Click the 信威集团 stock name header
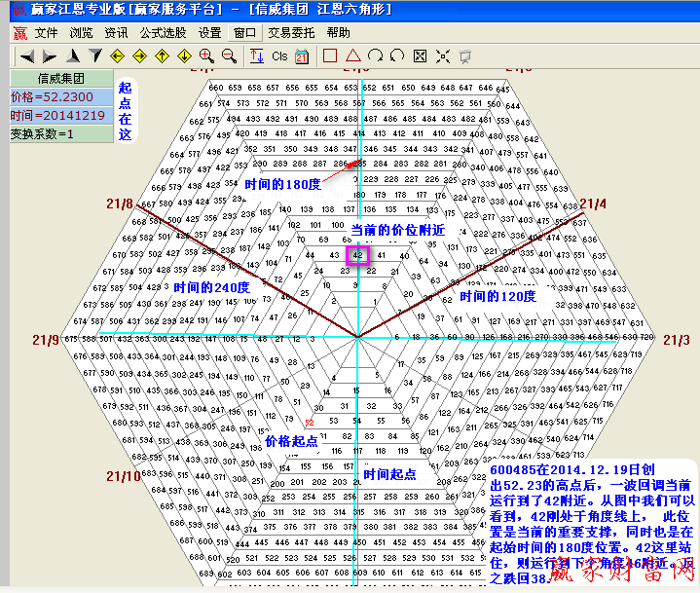Viewport: 700px width, 593px height. click(59, 78)
